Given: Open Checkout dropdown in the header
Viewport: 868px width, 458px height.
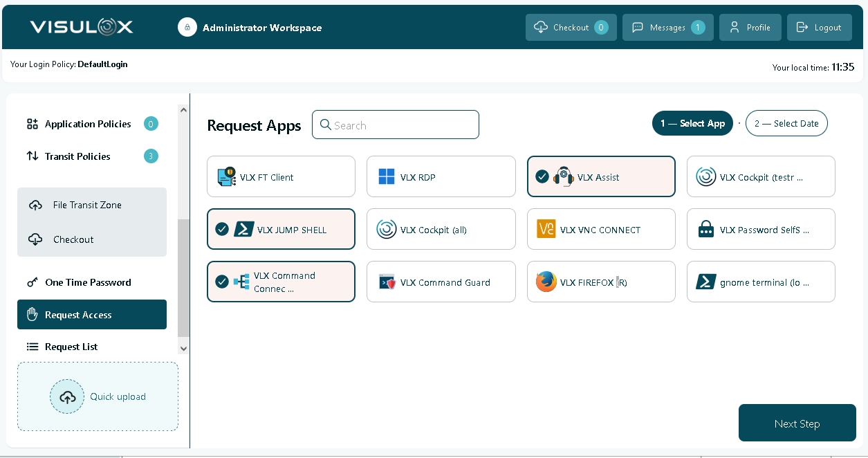Looking at the screenshot, I should point(571,28).
